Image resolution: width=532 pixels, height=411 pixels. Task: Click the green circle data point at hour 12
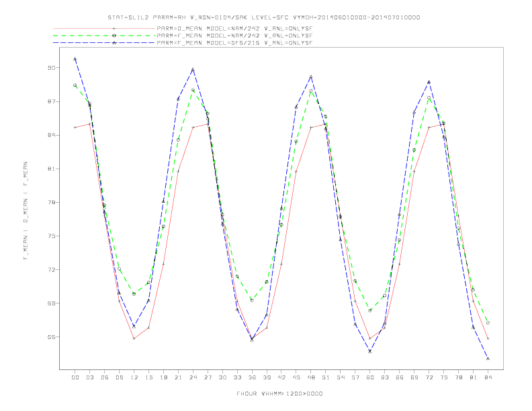(134, 293)
